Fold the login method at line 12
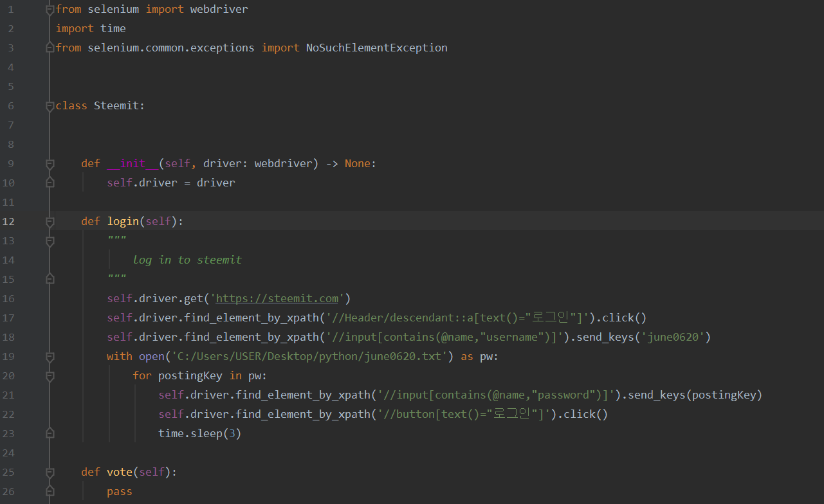 click(50, 222)
